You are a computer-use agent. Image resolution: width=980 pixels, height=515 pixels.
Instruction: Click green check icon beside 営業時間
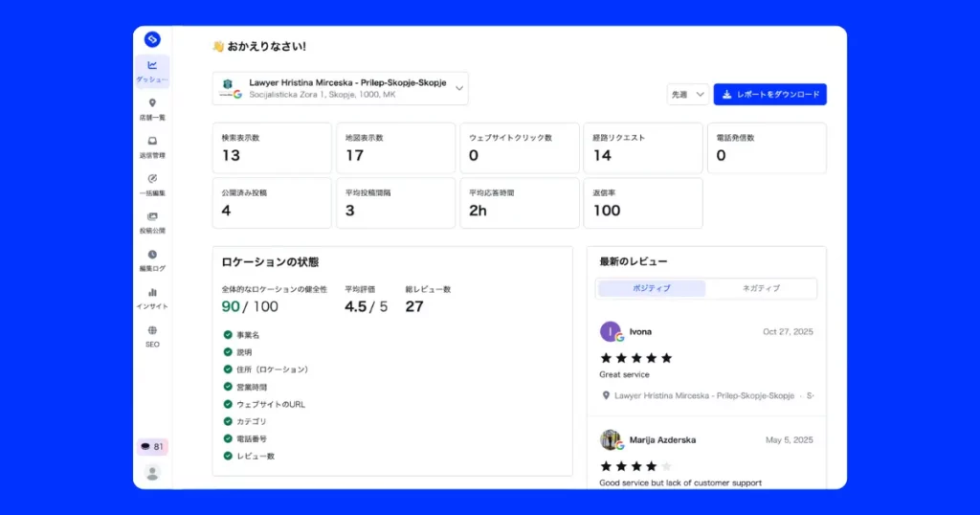pyautogui.click(x=228, y=387)
